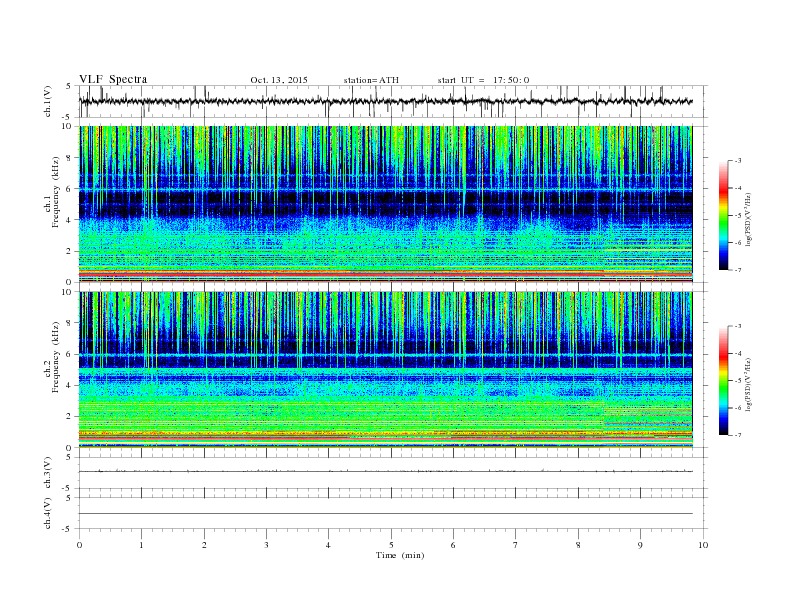792x612 pixels.
Task: Click time axis tick label "5"
Action: tap(391, 545)
